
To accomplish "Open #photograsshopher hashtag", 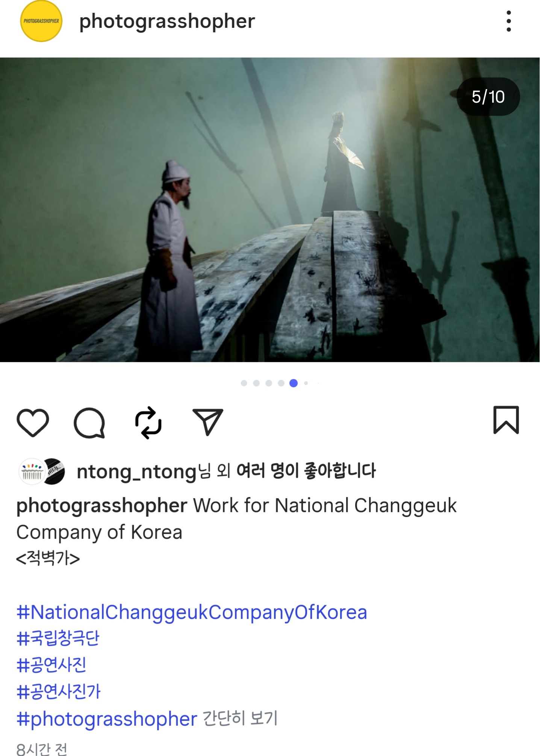I will pos(107,719).
